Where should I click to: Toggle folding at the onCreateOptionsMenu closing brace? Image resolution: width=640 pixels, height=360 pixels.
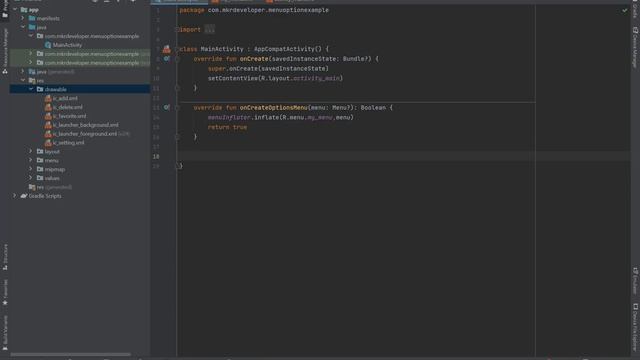pyautogui.click(x=177, y=137)
